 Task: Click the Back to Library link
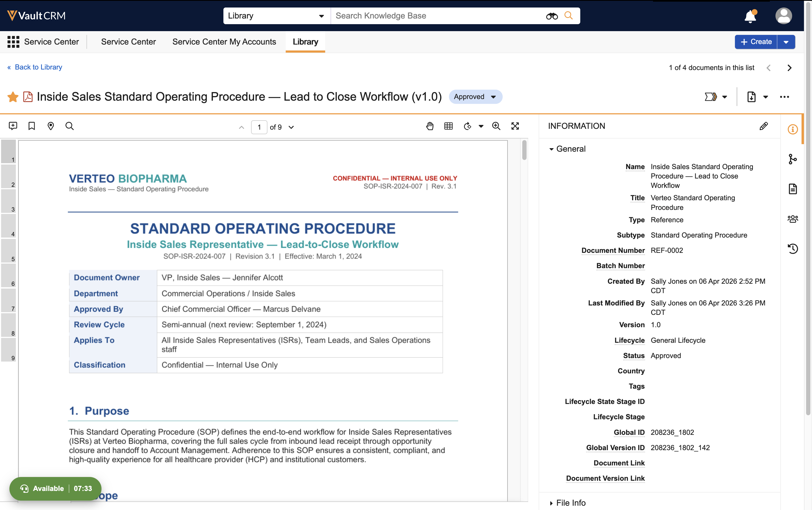tap(38, 67)
